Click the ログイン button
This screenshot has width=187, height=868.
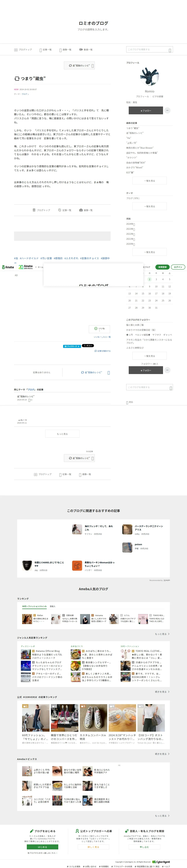[178, 267]
